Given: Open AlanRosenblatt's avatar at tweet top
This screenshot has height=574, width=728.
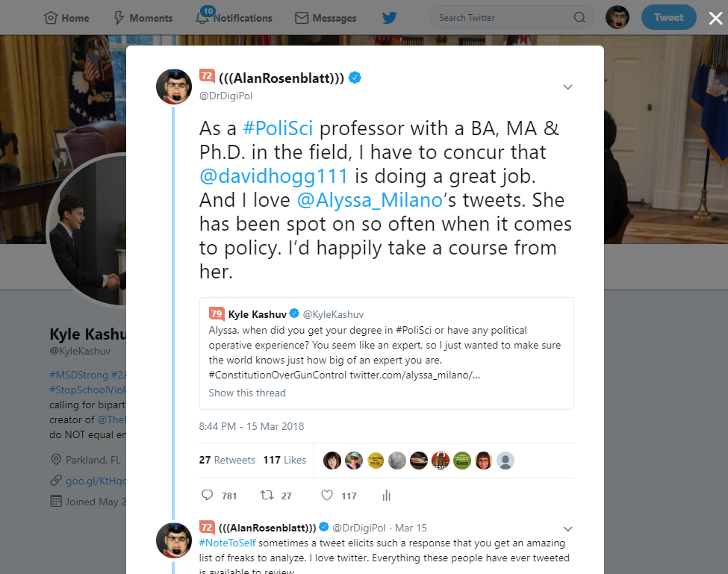Looking at the screenshot, I should (x=174, y=87).
